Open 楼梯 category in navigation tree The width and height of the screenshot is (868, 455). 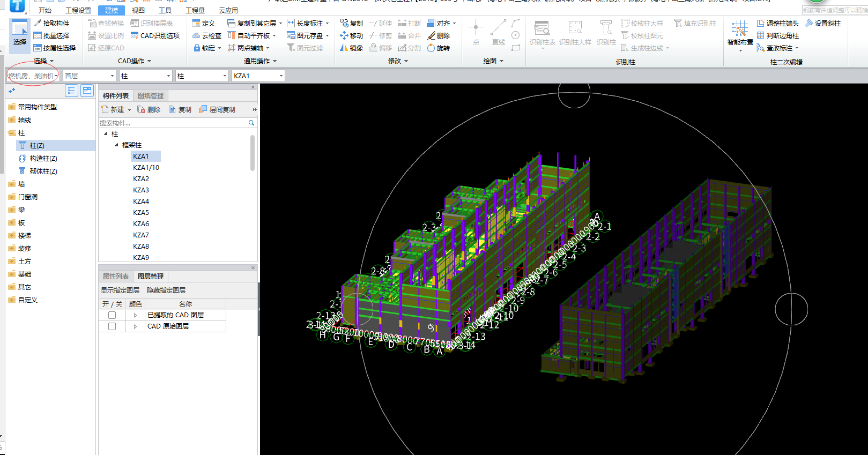25,236
